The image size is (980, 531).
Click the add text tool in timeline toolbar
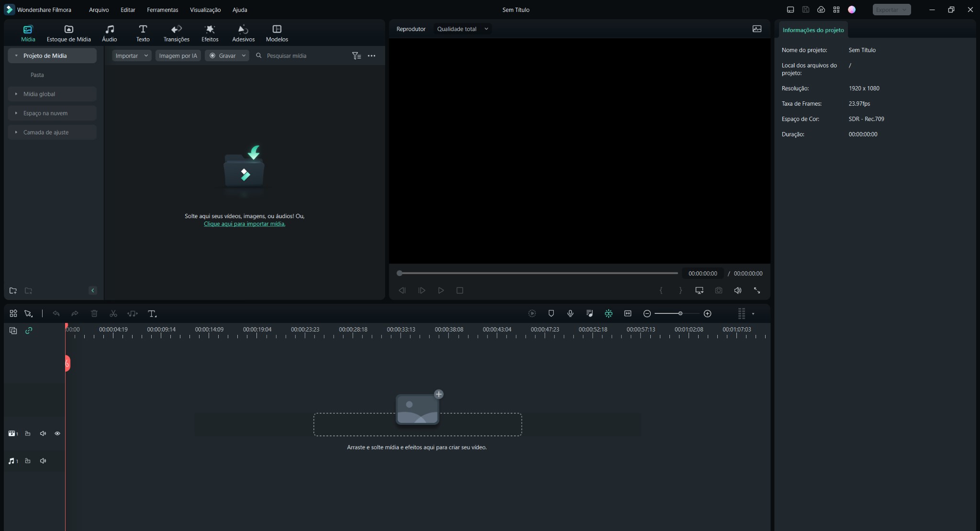tap(152, 314)
